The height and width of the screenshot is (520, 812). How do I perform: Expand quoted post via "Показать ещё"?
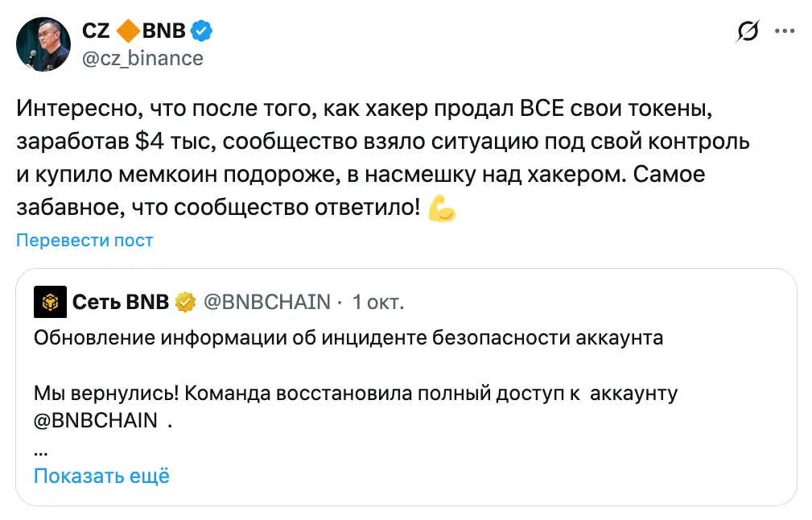(101, 476)
